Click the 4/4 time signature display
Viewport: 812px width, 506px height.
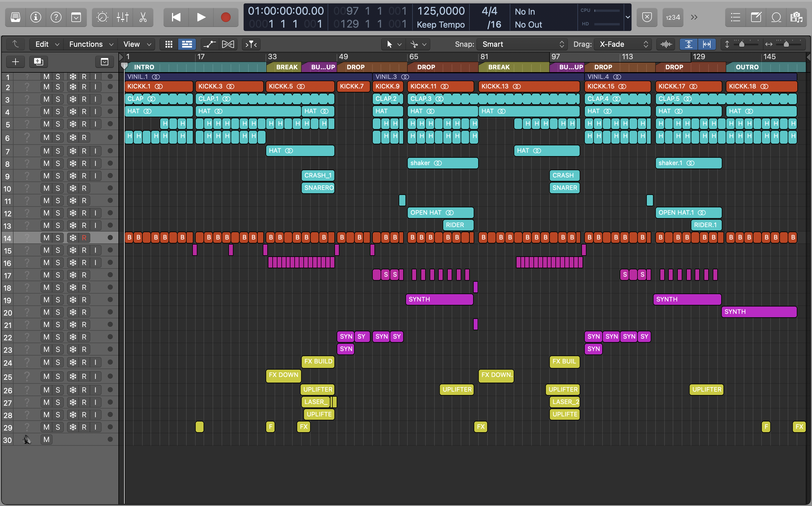(x=489, y=11)
